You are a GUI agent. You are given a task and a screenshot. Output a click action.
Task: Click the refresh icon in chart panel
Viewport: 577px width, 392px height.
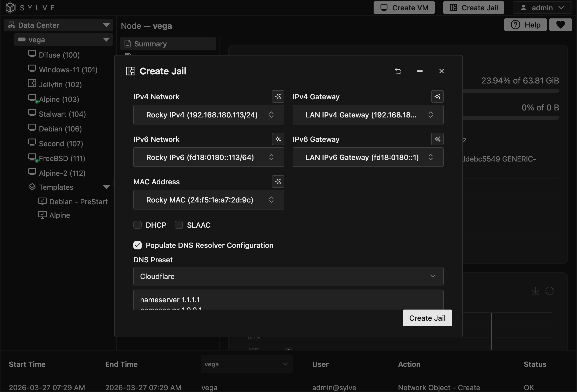[549, 291]
